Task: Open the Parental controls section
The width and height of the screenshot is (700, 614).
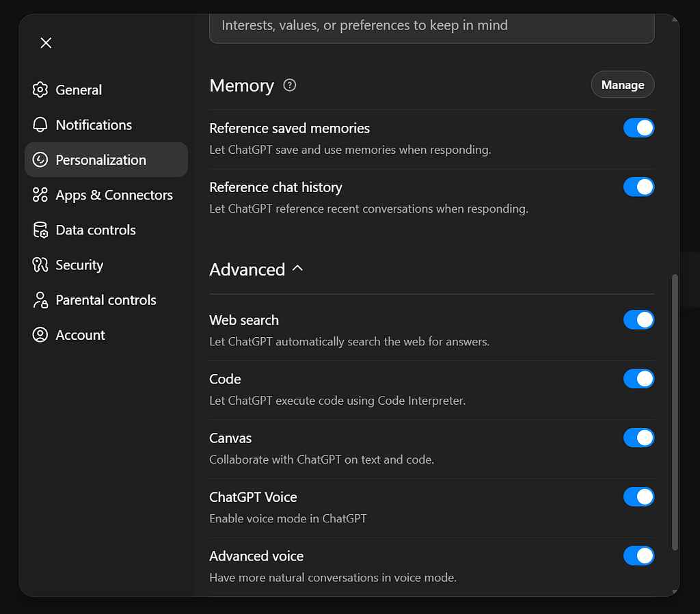Action: coord(106,299)
